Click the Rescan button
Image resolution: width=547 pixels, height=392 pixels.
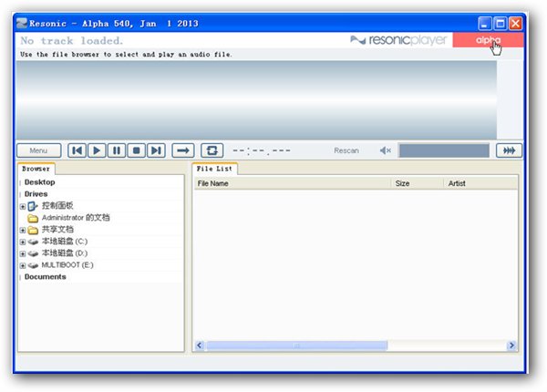[346, 150]
